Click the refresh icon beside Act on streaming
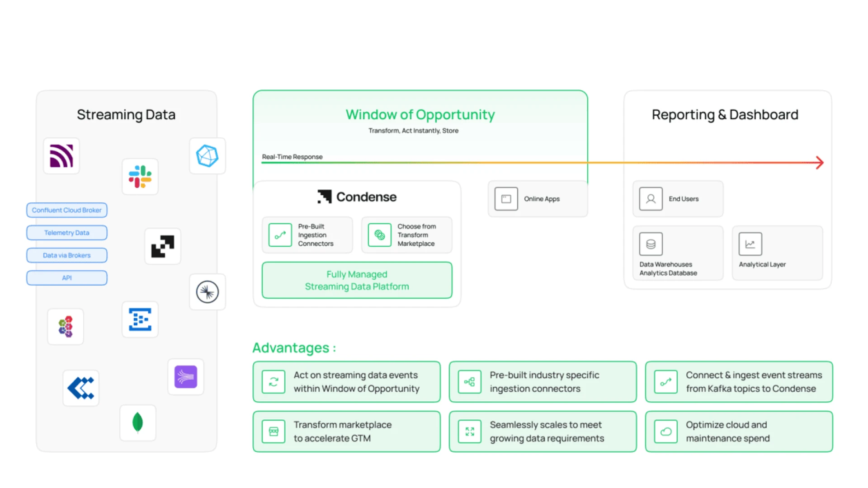The image size is (868, 488). pyautogui.click(x=273, y=382)
